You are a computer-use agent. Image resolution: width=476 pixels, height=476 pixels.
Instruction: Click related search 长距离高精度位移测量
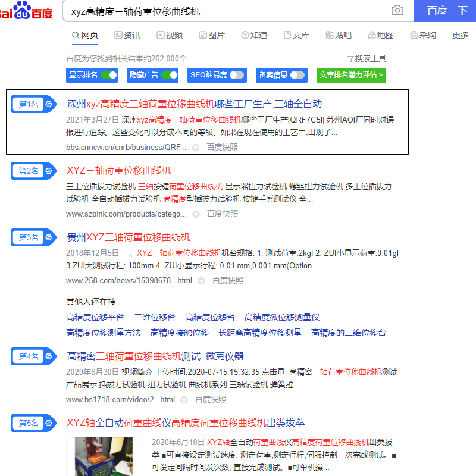[260, 333]
